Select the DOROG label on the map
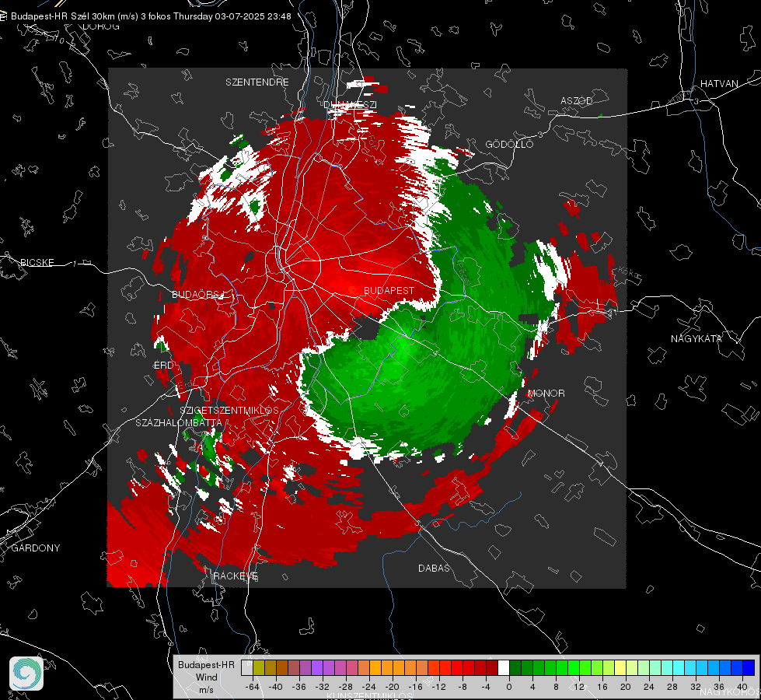 coord(101,26)
